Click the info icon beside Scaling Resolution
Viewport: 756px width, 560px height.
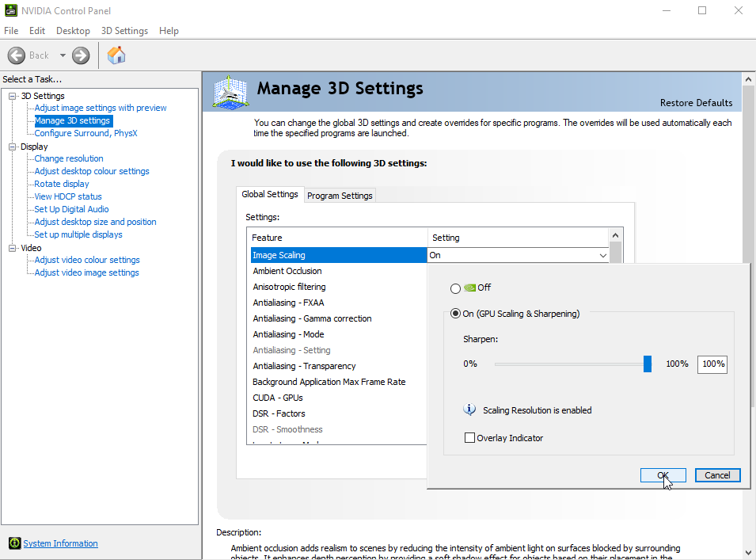point(469,410)
